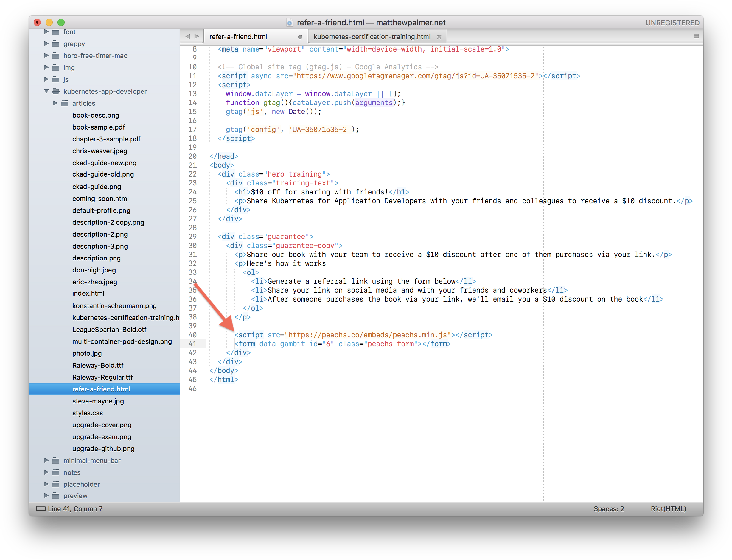Viewport: 732px width, 560px height.
Task: Expand the greppy folder
Action: (x=46, y=43)
